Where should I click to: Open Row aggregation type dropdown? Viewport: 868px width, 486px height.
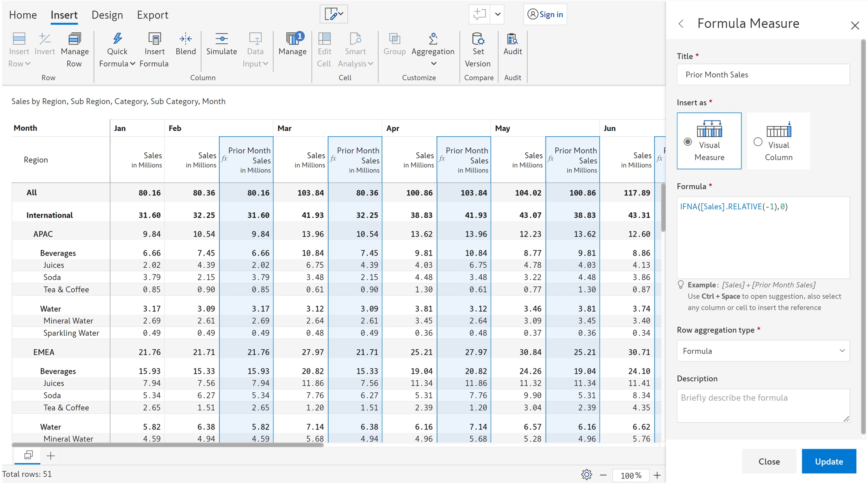tap(763, 351)
